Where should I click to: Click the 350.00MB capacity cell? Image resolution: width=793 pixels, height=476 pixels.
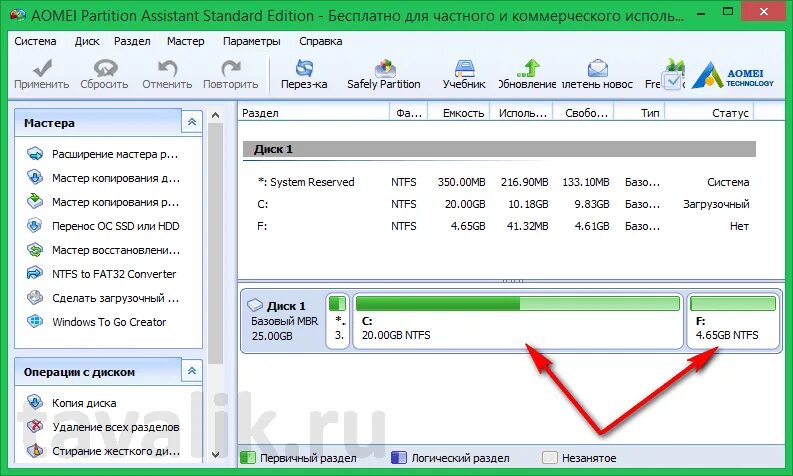coord(461,182)
